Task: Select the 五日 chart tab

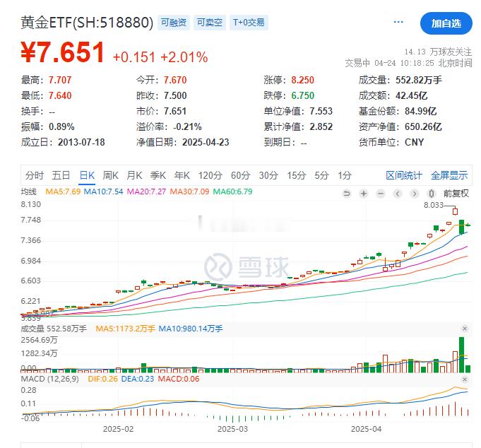Action: (x=61, y=175)
